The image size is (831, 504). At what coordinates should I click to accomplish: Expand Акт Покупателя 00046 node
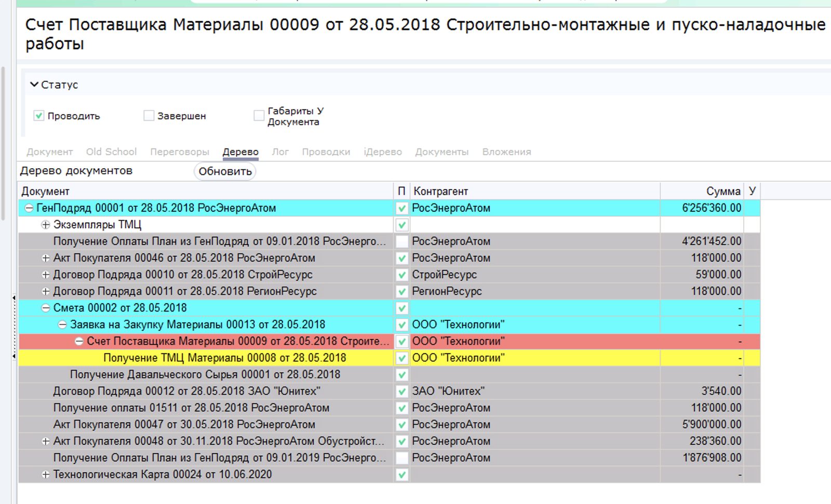(x=46, y=258)
